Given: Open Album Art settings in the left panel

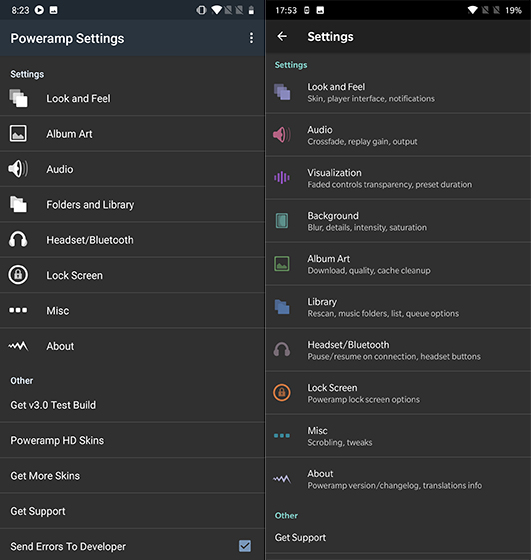Looking at the screenshot, I should (x=132, y=134).
